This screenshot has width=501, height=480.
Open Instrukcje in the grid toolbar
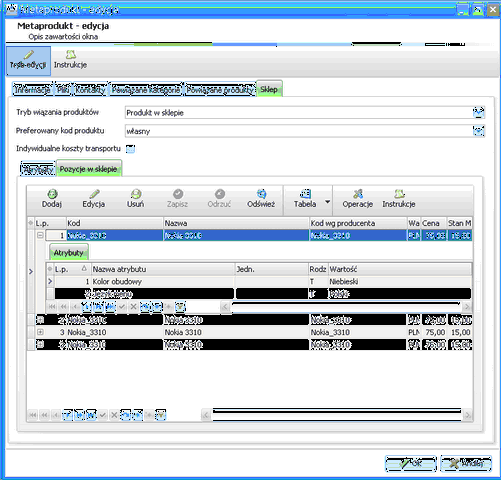[399, 199]
